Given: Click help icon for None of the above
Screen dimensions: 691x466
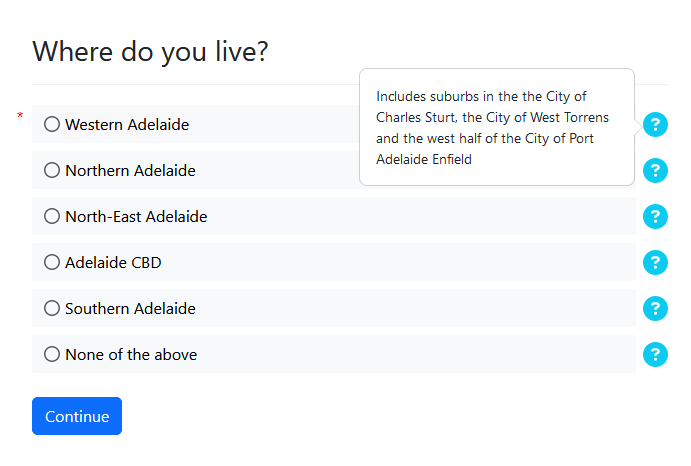Looking at the screenshot, I should (x=654, y=355).
